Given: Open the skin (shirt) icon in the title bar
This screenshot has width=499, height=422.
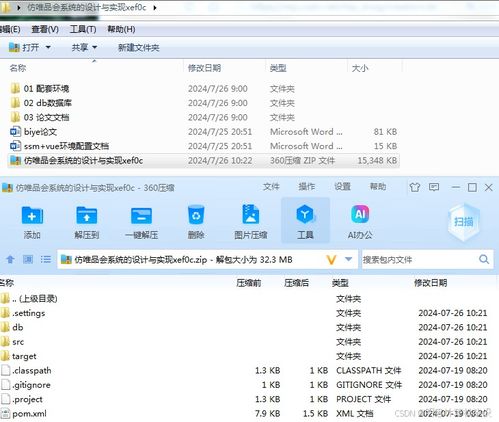Looking at the screenshot, I should click(x=415, y=187).
